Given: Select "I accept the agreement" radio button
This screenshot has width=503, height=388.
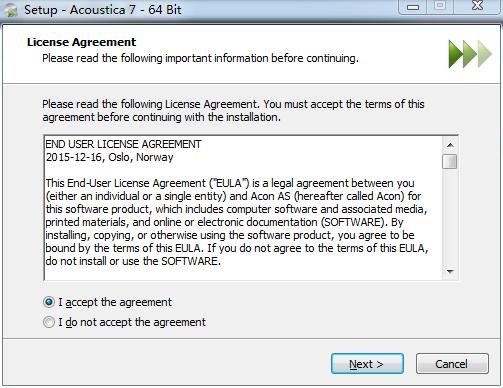Looking at the screenshot, I should pos(49,302).
